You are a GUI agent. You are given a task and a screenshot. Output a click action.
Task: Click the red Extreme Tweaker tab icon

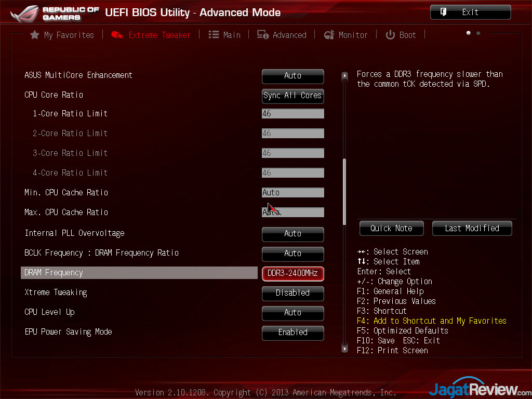(117, 35)
